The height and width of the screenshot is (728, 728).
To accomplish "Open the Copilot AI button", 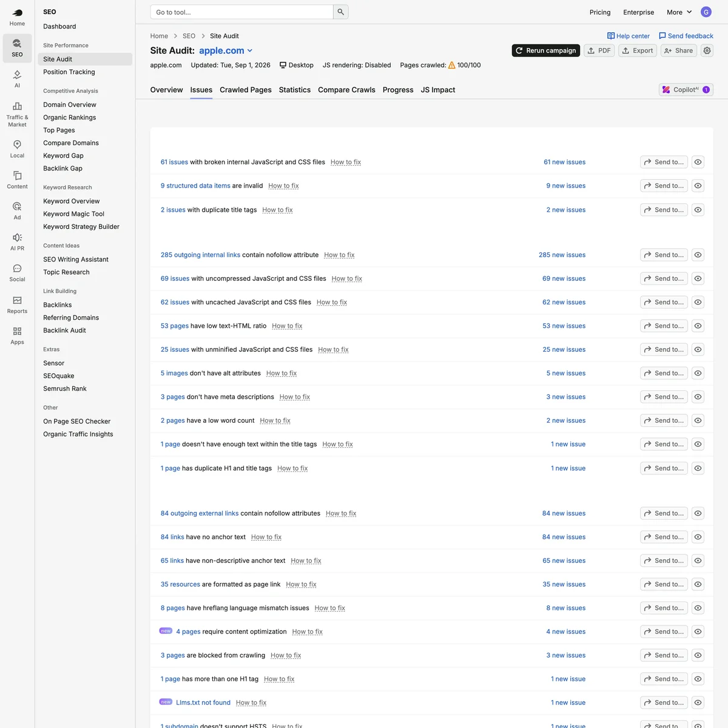I will click(686, 90).
